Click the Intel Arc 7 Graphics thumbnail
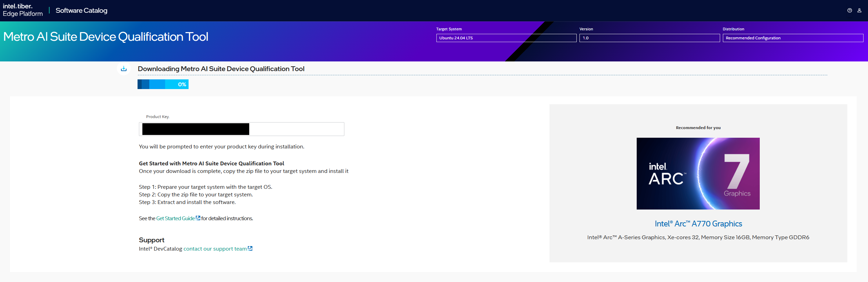 point(698,174)
